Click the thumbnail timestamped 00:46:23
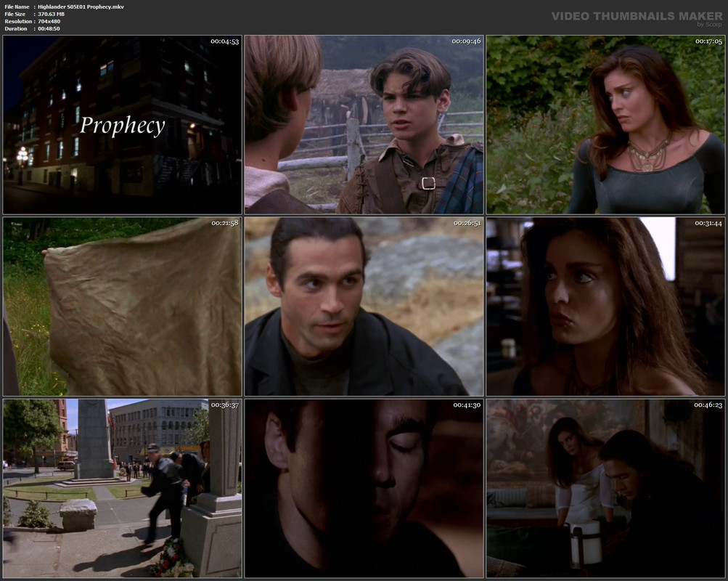 (605, 488)
